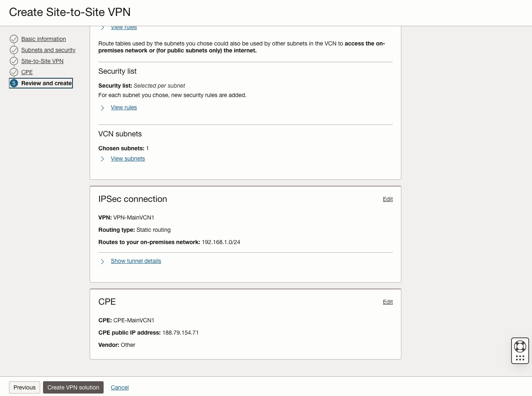
Task: Navigate to Subnets and security step
Action: tap(48, 50)
